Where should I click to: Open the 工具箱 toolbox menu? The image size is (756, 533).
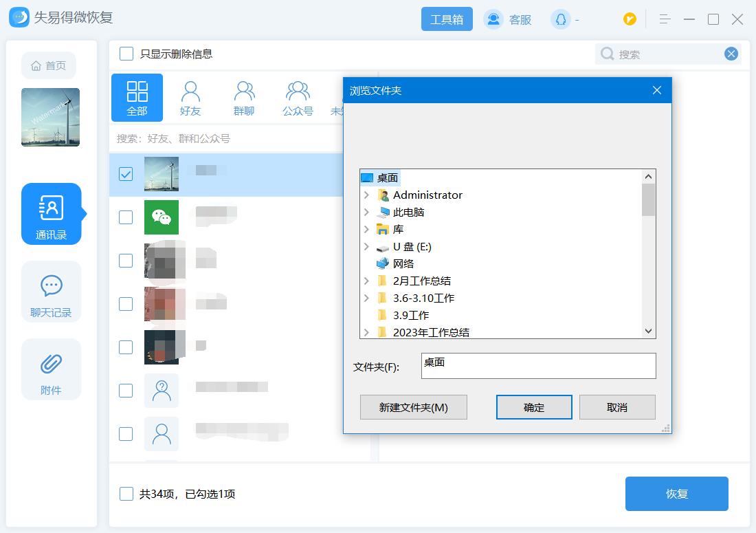pyautogui.click(x=447, y=19)
